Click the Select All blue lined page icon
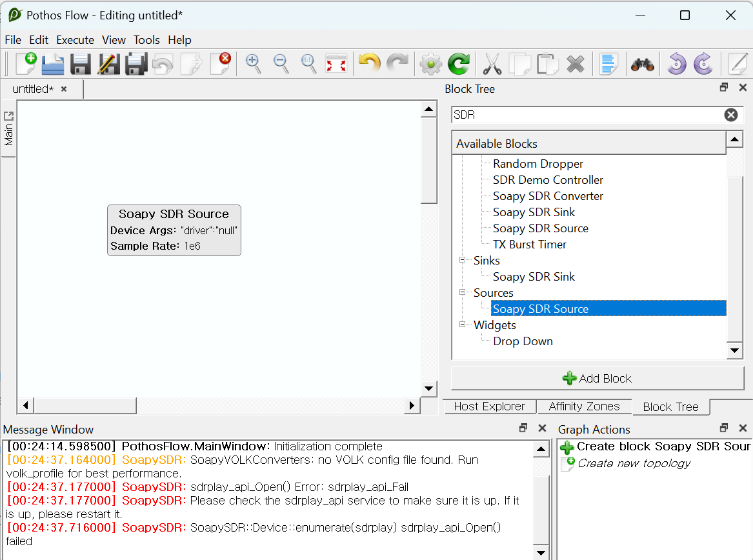The image size is (753, 560). click(608, 64)
